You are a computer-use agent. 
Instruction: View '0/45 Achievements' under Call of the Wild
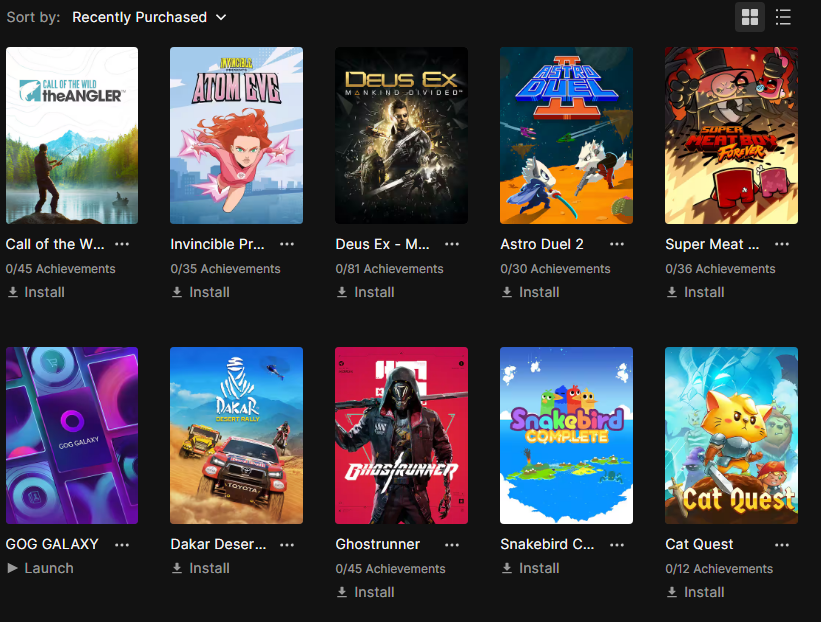pos(61,269)
